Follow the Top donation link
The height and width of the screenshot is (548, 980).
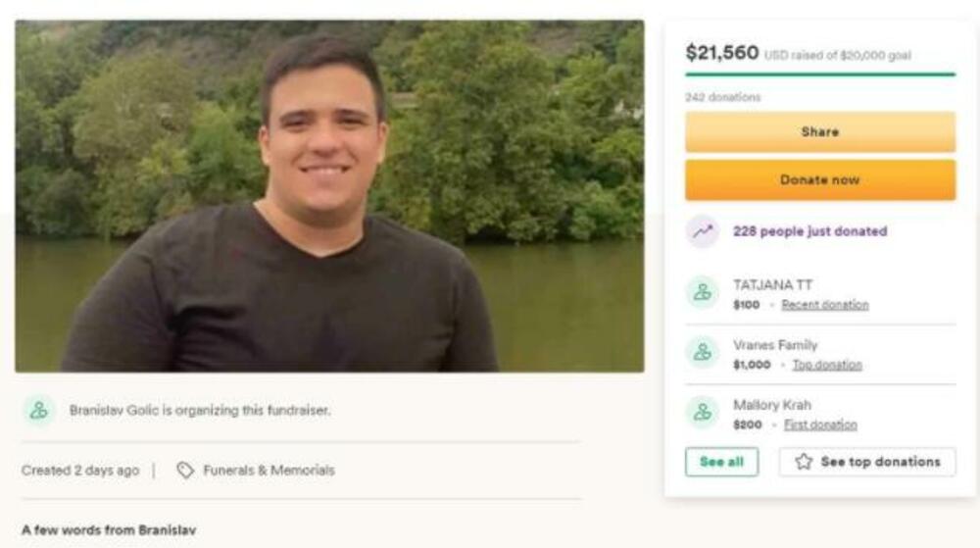pyautogui.click(x=827, y=365)
